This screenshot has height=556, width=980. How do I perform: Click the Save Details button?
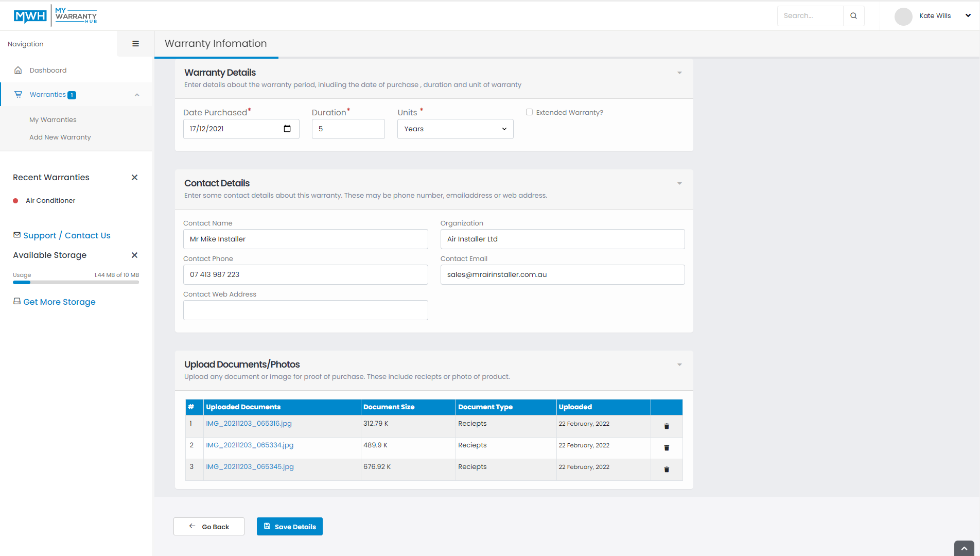(290, 527)
